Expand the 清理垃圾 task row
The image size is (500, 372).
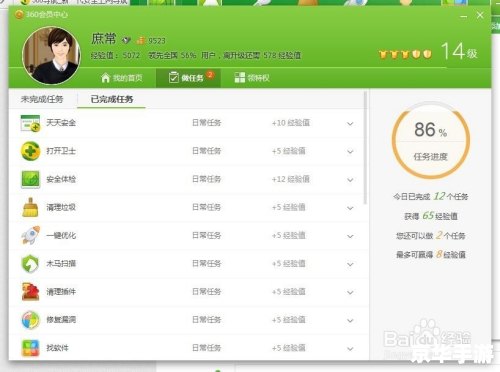[350, 208]
